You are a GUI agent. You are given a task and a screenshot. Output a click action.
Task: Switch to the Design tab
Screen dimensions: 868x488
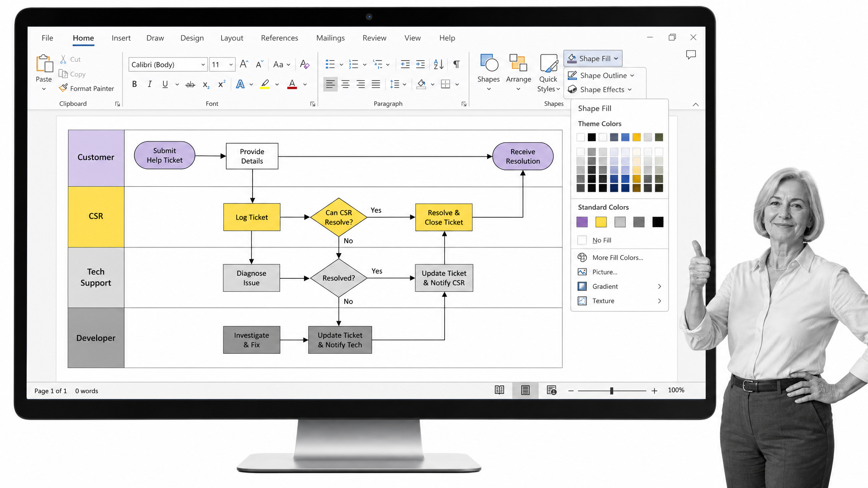pyautogui.click(x=192, y=38)
